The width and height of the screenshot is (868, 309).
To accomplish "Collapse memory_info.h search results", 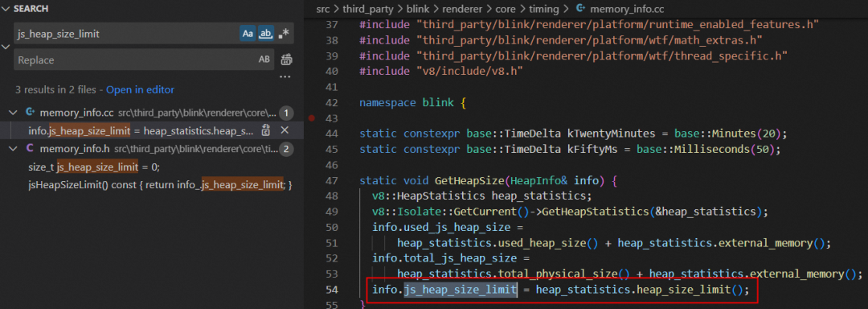I will click(x=14, y=148).
